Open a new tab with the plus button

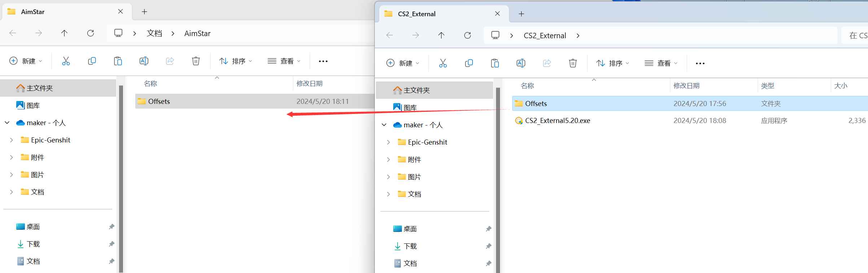tap(521, 13)
